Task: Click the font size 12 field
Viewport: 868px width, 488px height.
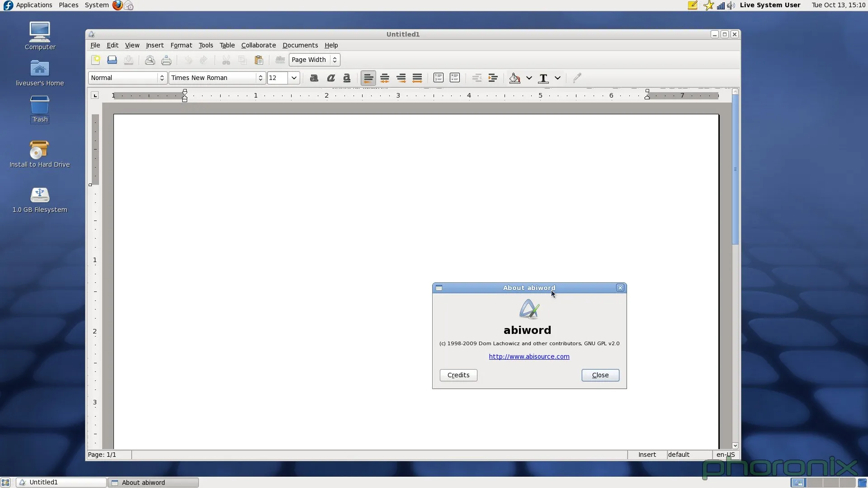Action: click(x=278, y=78)
